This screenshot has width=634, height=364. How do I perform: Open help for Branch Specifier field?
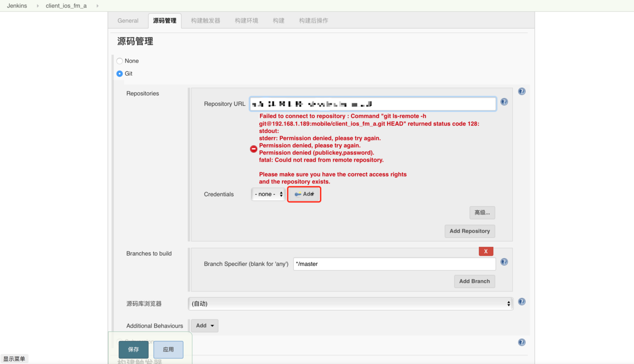(x=504, y=262)
